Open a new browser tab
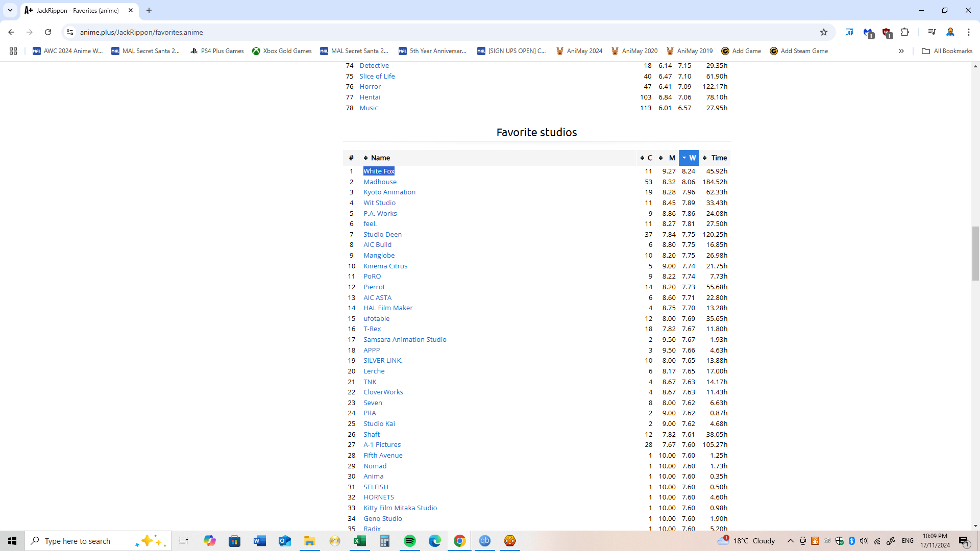Viewport: 980px width, 551px height. coord(149,10)
